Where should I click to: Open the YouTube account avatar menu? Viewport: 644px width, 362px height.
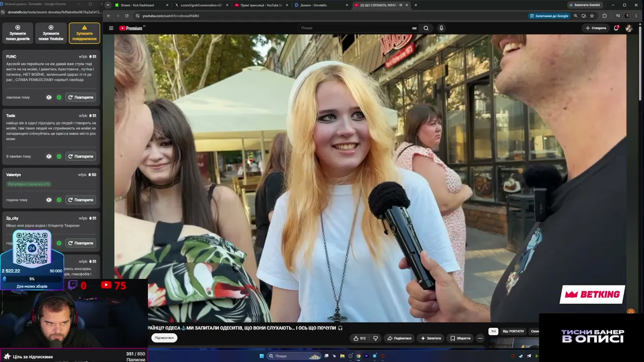[629, 28]
